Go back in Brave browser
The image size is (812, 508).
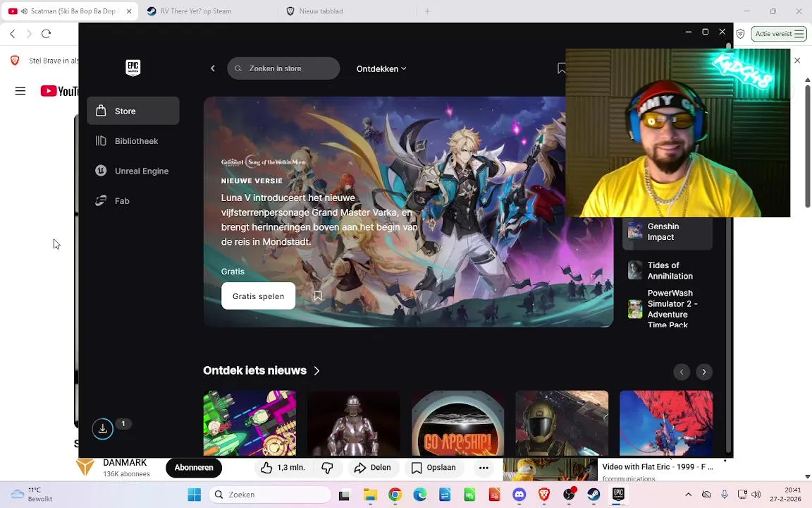click(x=13, y=34)
